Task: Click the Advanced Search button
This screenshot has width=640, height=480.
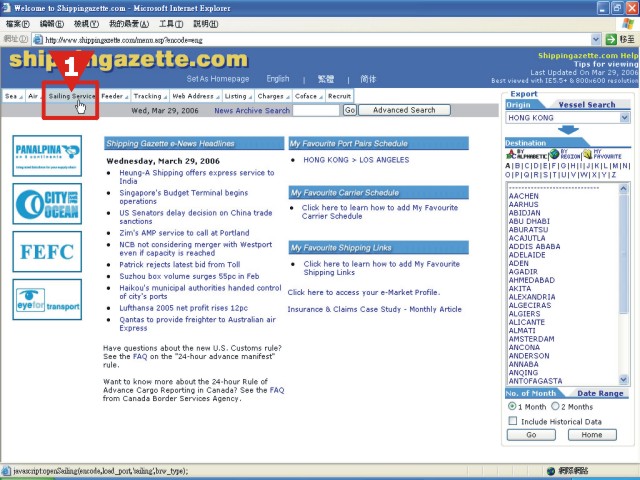Action: click(404, 110)
